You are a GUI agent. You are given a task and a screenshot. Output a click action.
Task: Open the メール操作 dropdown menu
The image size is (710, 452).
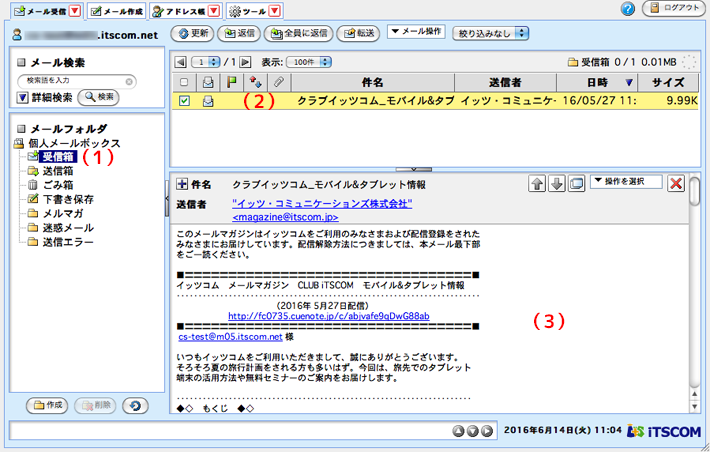click(416, 33)
